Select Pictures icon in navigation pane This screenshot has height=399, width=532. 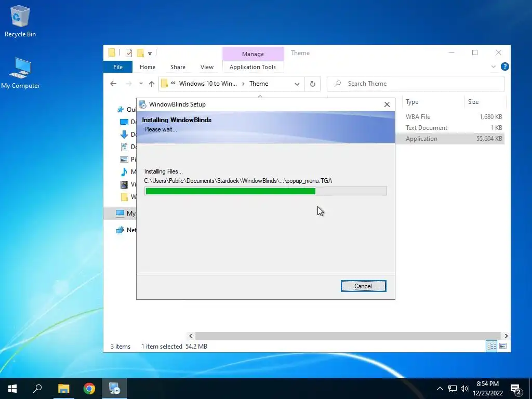(124, 159)
